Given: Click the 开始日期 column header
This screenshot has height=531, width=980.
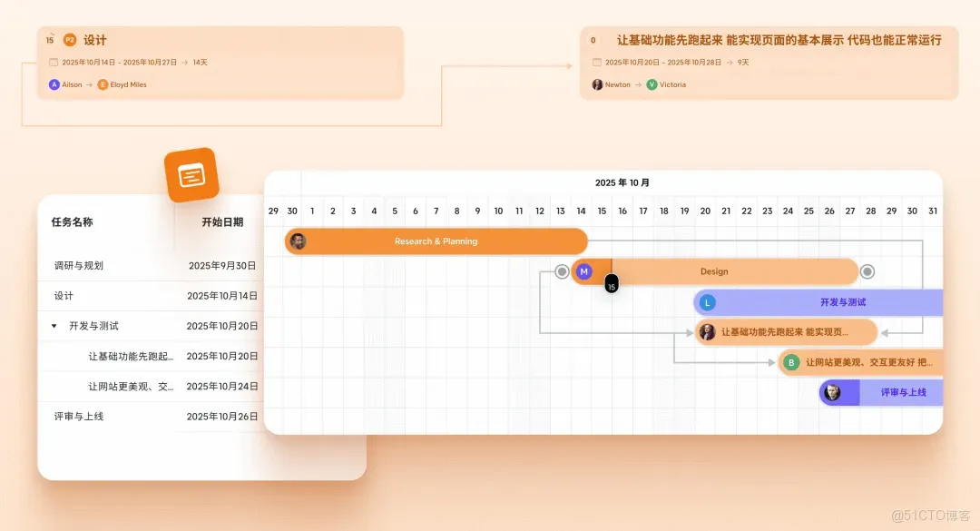Looking at the screenshot, I should [221, 221].
